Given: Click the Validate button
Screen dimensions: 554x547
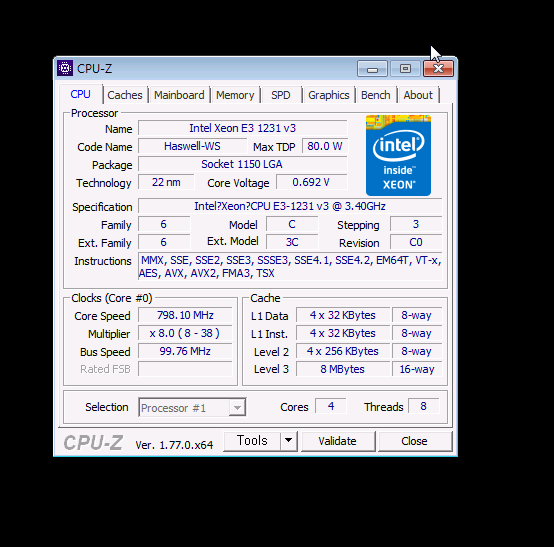Looking at the screenshot, I should pyautogui.click(x=337, y=441).
